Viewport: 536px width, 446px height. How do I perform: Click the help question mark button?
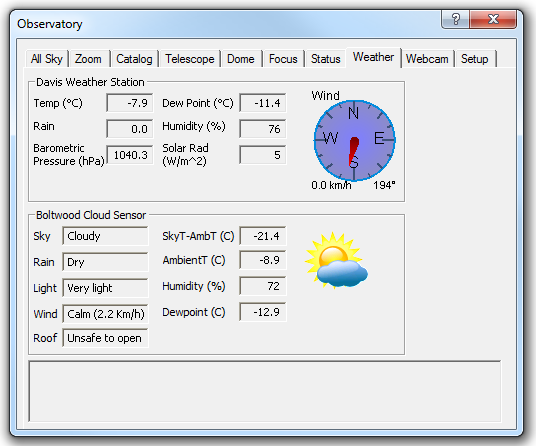455,19
